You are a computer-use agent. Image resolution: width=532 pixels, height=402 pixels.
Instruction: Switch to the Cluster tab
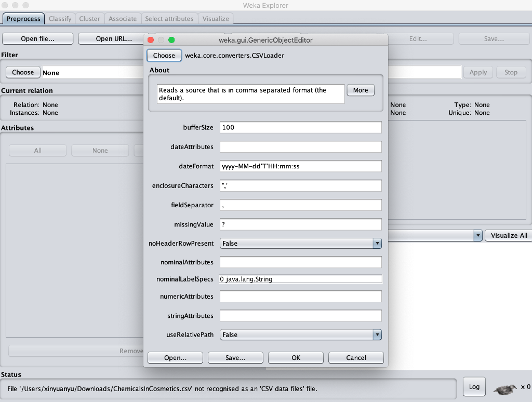point(89,19)
